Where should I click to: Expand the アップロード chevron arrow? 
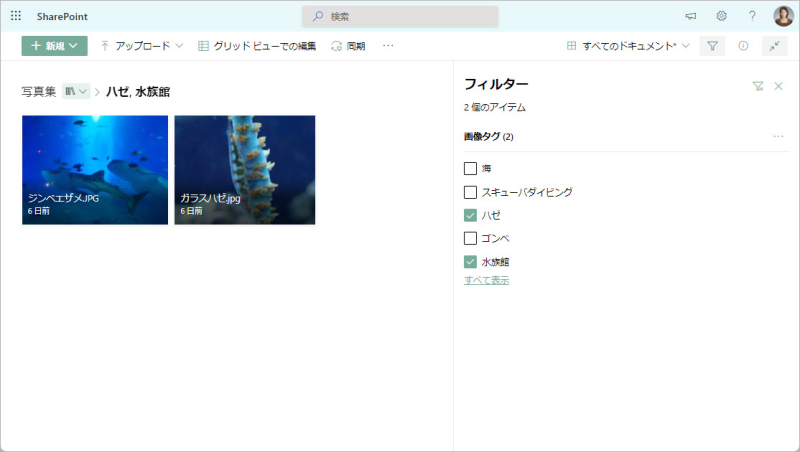tap(179, 46)
